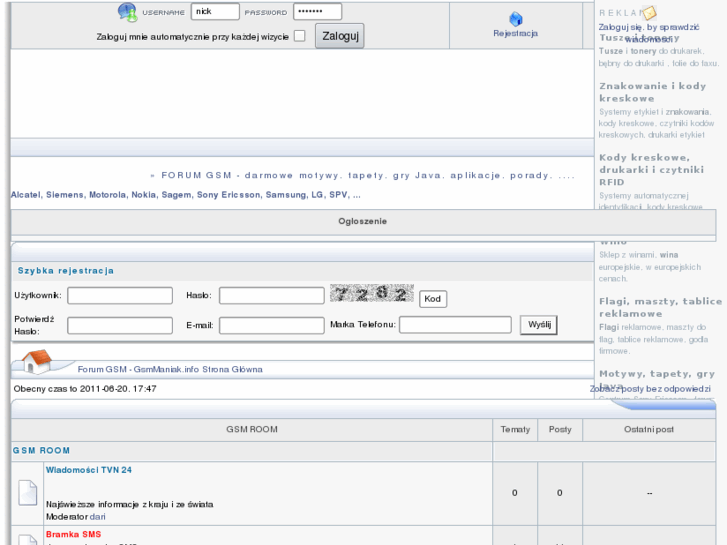Click the FORUM GSM darmowe motywy header title

pos(363,175)
